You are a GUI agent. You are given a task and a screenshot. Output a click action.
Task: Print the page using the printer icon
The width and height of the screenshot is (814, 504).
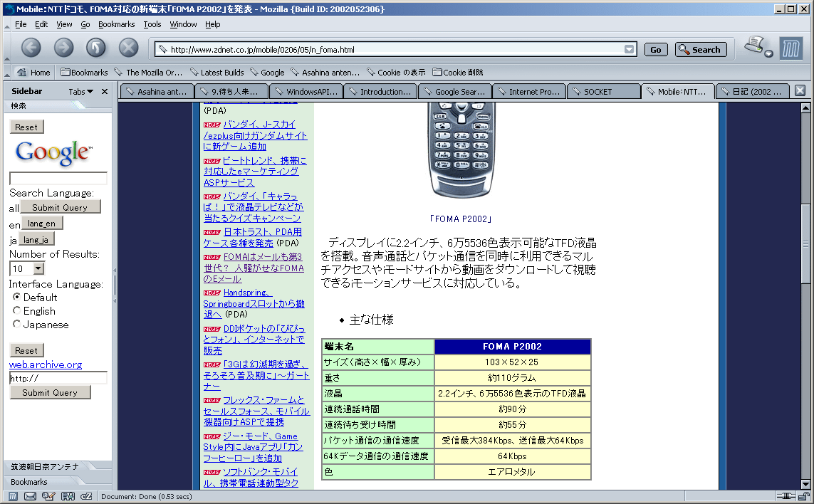[x=754, y=45]
